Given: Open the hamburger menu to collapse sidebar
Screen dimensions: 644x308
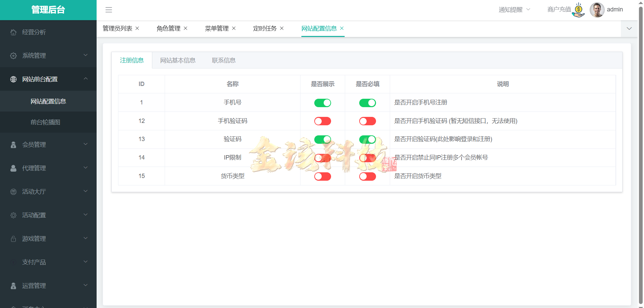Looking at the screenshot, I should [109, 10].
